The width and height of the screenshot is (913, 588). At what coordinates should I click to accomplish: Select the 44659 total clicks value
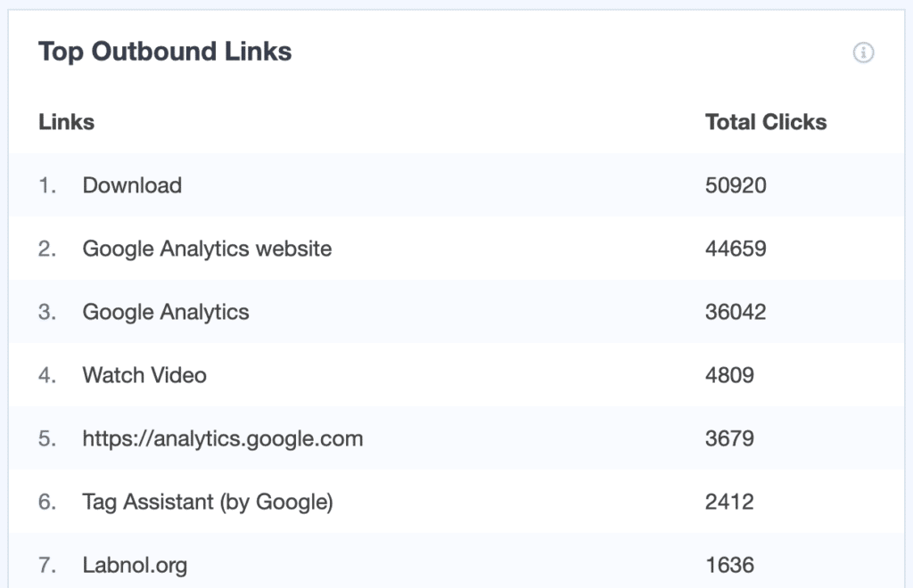click(736, 249)
